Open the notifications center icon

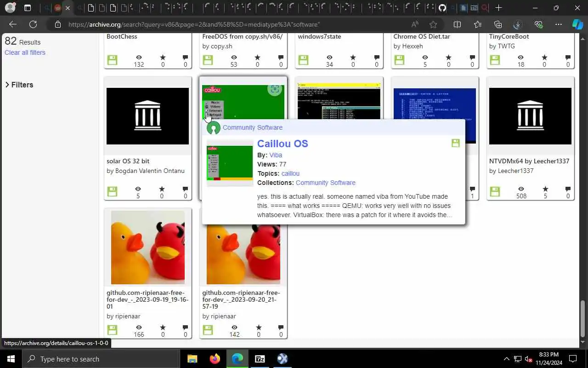pos(573,359)
